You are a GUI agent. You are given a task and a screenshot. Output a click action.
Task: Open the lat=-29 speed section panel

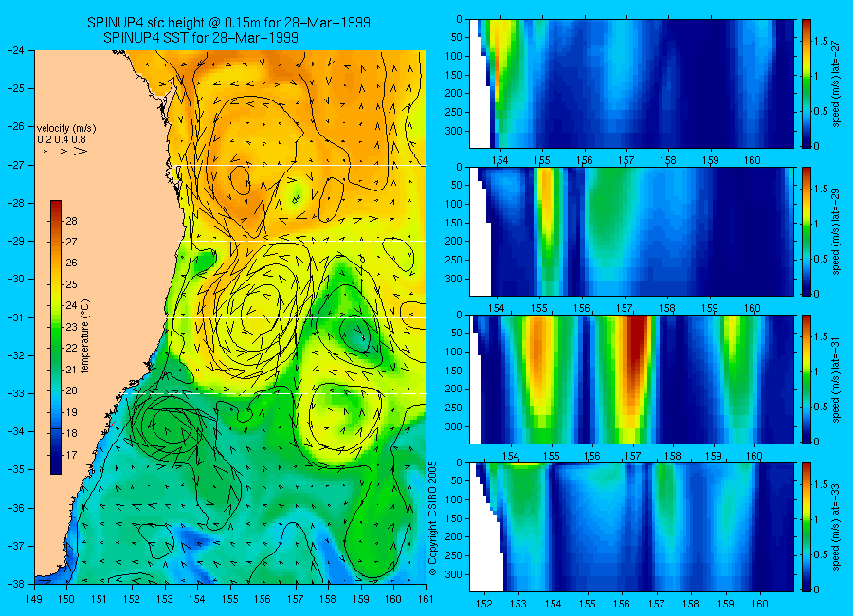click(x=631, y=231)
